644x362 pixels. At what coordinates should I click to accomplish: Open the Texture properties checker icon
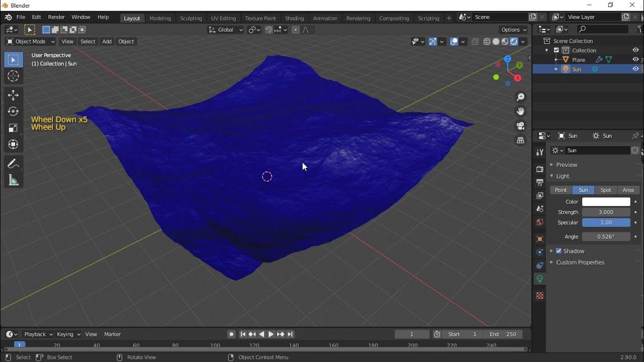point(540,296)
